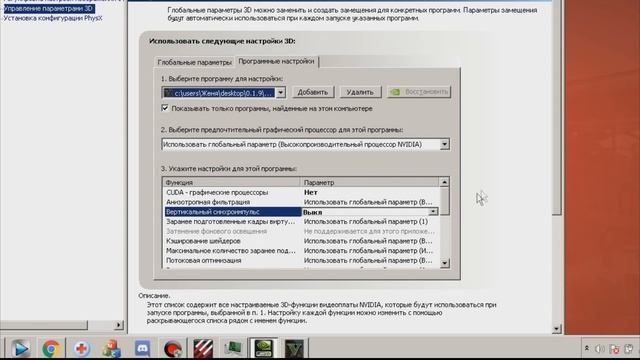Click the red flag action center tray icon
The height and width of the screenshot is (360, 640).
click(x=614, y=349)
